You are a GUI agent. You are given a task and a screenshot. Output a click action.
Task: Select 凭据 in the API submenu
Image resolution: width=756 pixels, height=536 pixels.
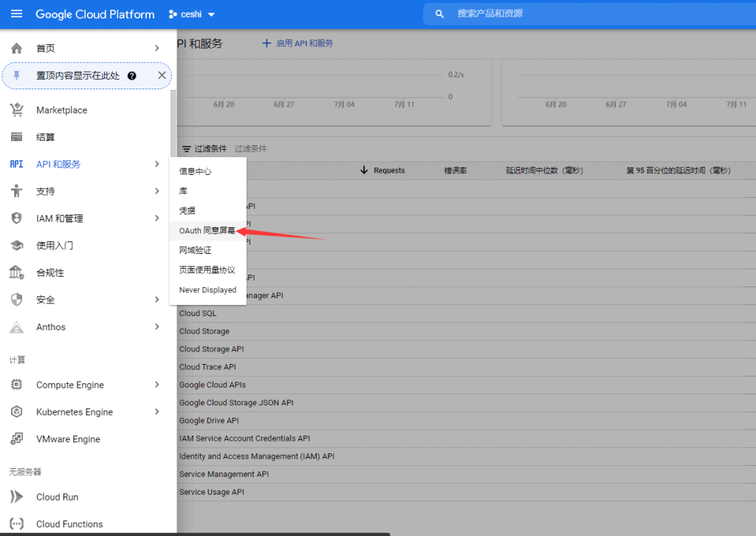click(188, 210)
